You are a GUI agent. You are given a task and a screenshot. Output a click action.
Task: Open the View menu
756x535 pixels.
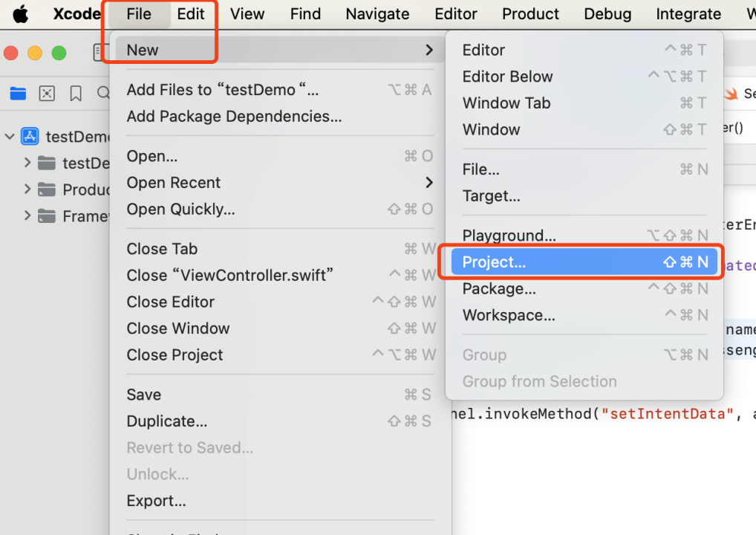coord(247,14)
